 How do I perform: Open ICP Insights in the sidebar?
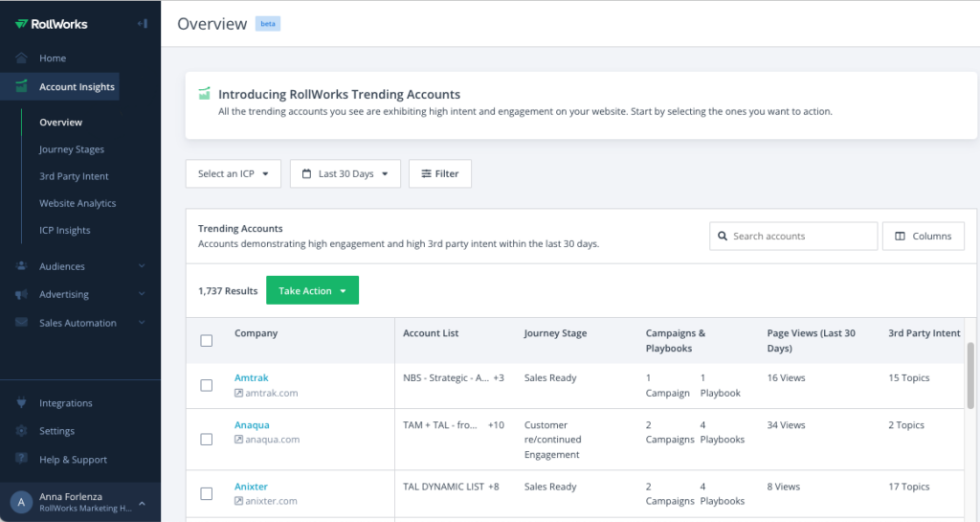coord(64,230)
